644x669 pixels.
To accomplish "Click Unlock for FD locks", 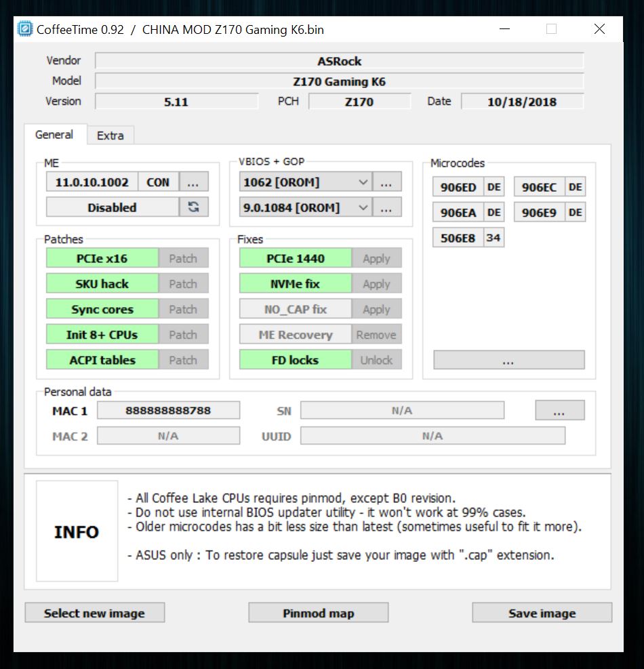I will click(376, 360).
